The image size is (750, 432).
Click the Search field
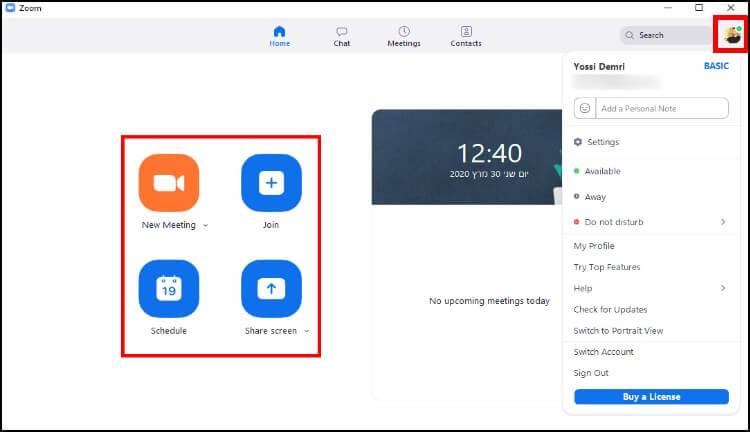pyautogui.click(x=666, y=35)
